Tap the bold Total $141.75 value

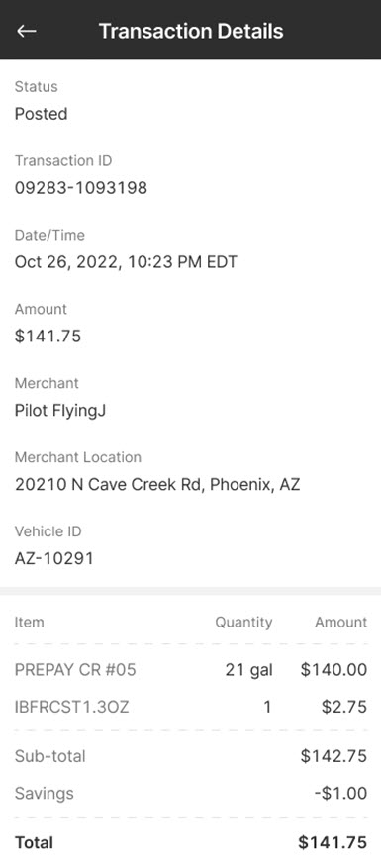[333, 842]
